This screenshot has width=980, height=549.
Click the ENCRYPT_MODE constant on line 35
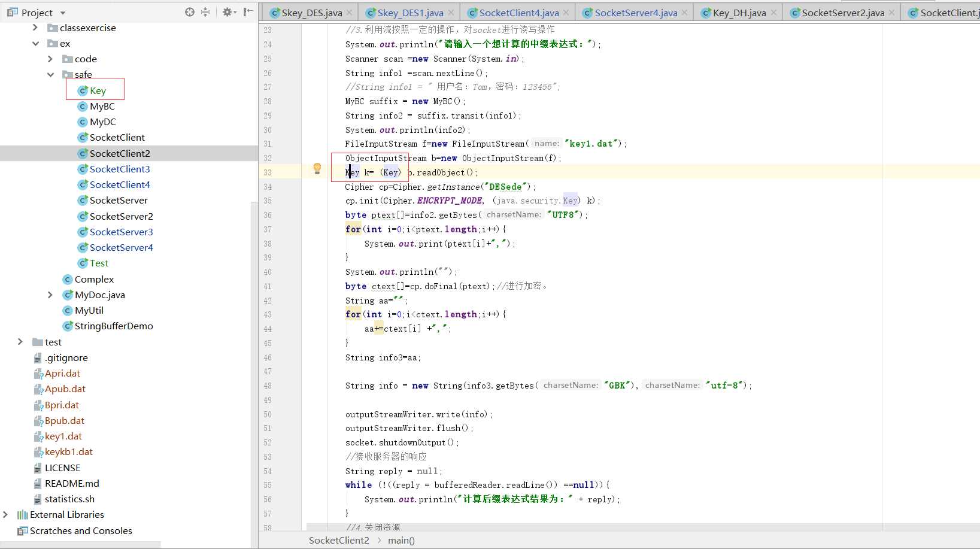click(x=450, y=201)
